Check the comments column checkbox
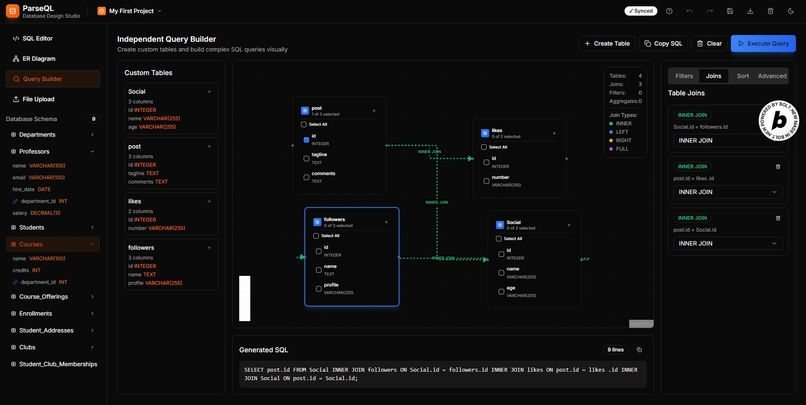Screen dimensions: 806x405 pyautogui.click(x=306, y=177)
